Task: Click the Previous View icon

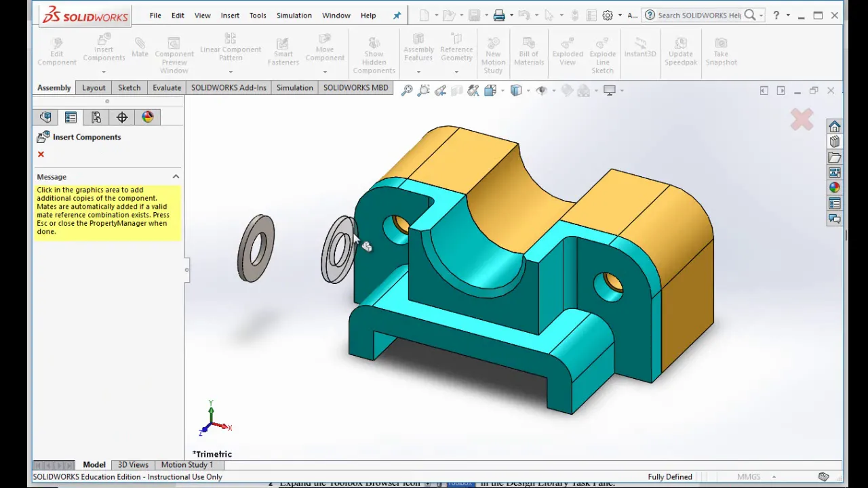Action: point(441,90)
